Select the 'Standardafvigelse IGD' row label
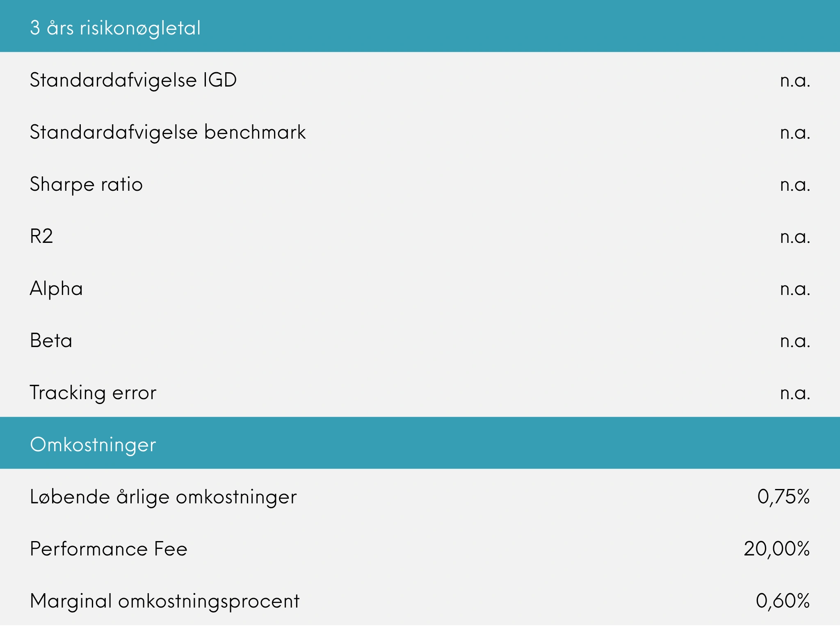Screen dimensions: 840x626 pos(133,80)
